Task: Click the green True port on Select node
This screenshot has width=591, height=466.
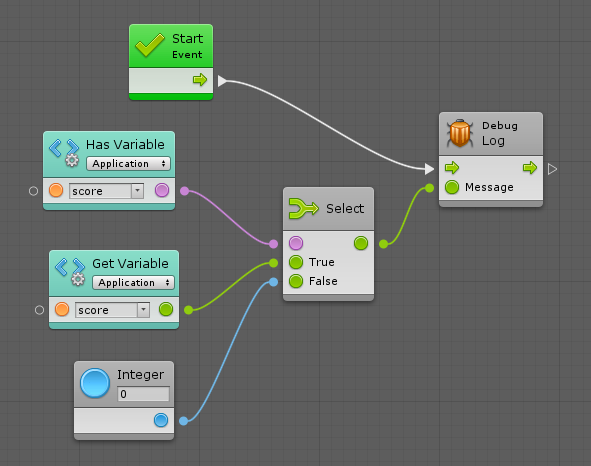Action: click(x=296, y=262)
